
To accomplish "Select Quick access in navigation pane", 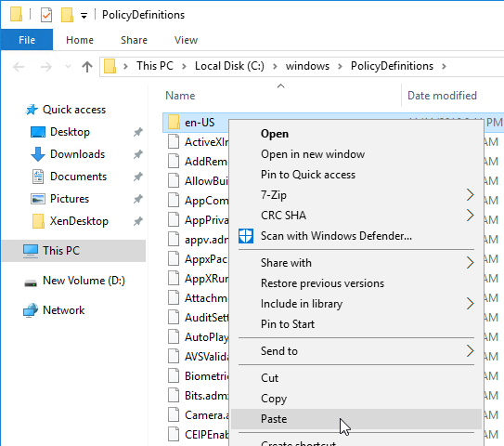I will pyautogui.click(x=74, y=110).
